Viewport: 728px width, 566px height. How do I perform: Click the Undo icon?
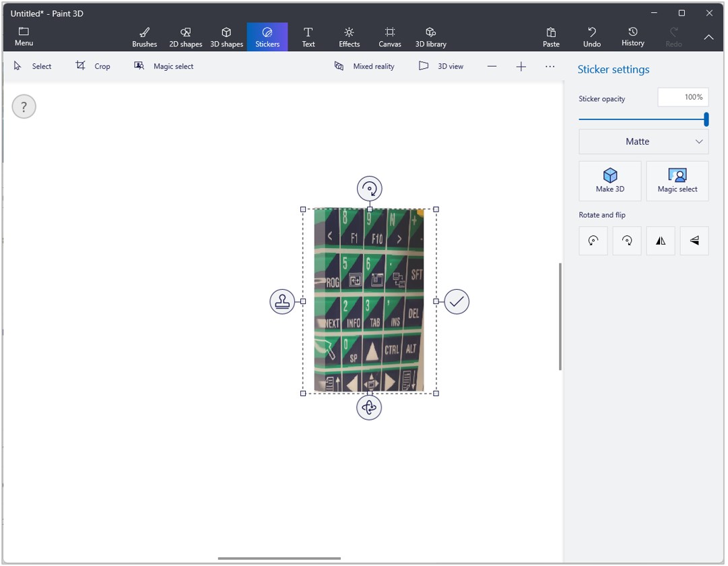591,36
